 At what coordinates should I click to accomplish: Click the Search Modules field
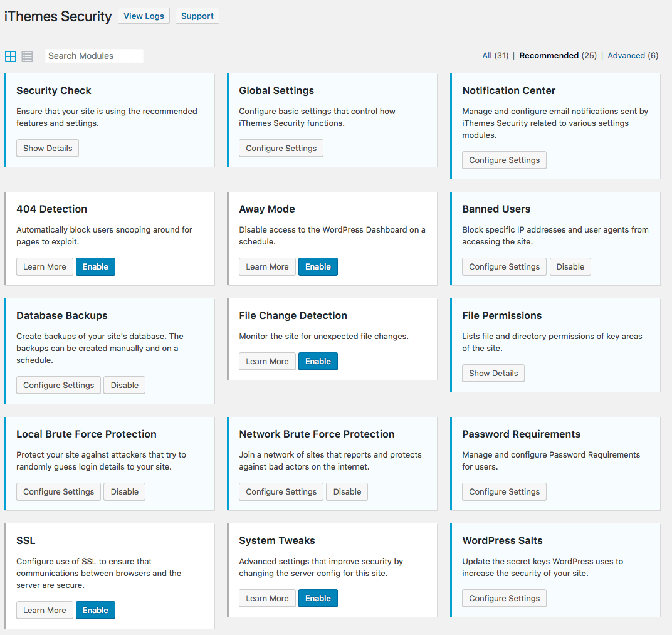[94, 56]
